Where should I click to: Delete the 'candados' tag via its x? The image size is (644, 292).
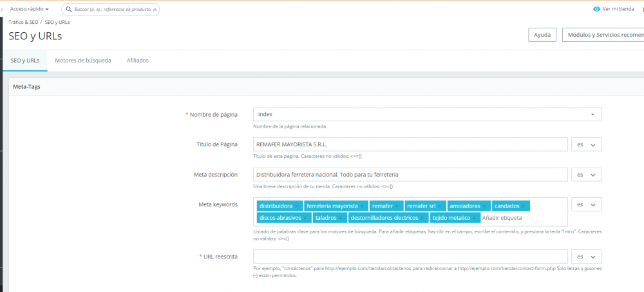(x=523, y=206)
